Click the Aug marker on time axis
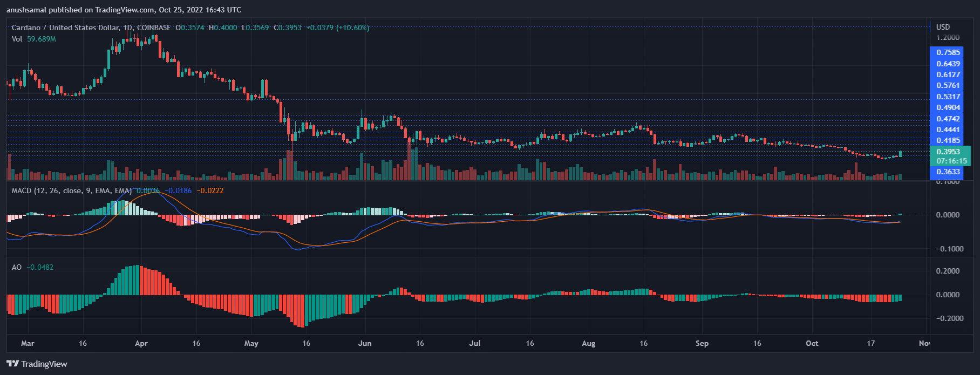Viewport: 980px width, 375px height. coord(589,343)
